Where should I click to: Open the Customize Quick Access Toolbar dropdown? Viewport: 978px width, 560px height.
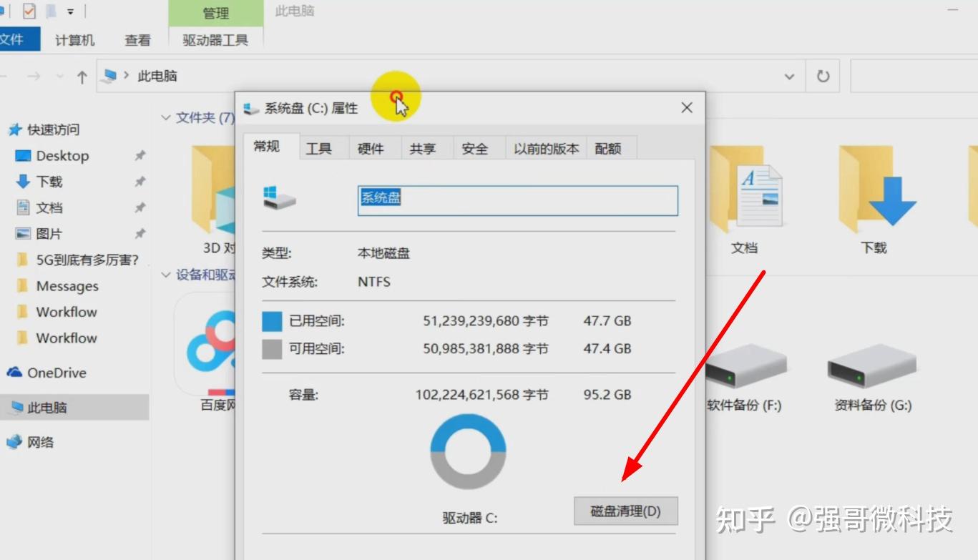click(x=71, y=11)
